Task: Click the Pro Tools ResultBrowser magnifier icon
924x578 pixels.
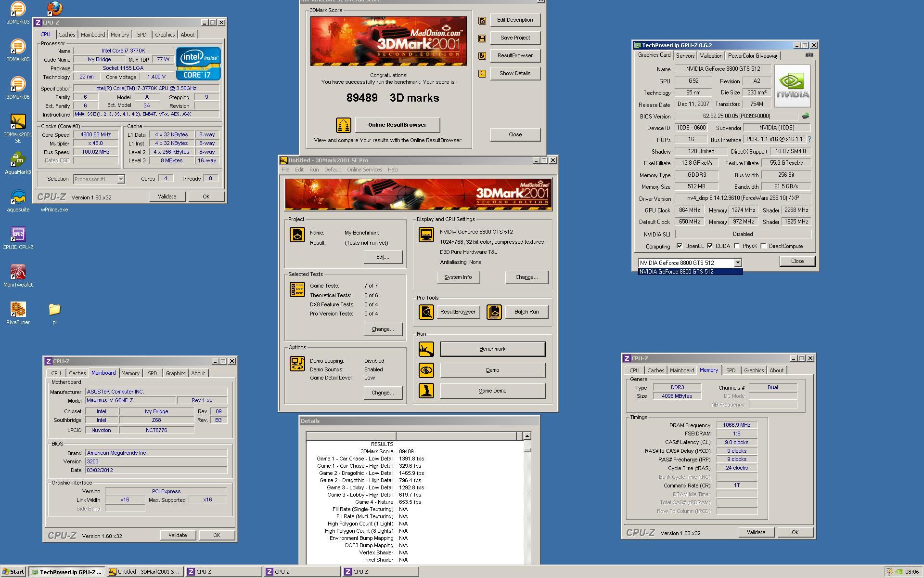Action: coord(426,312)
